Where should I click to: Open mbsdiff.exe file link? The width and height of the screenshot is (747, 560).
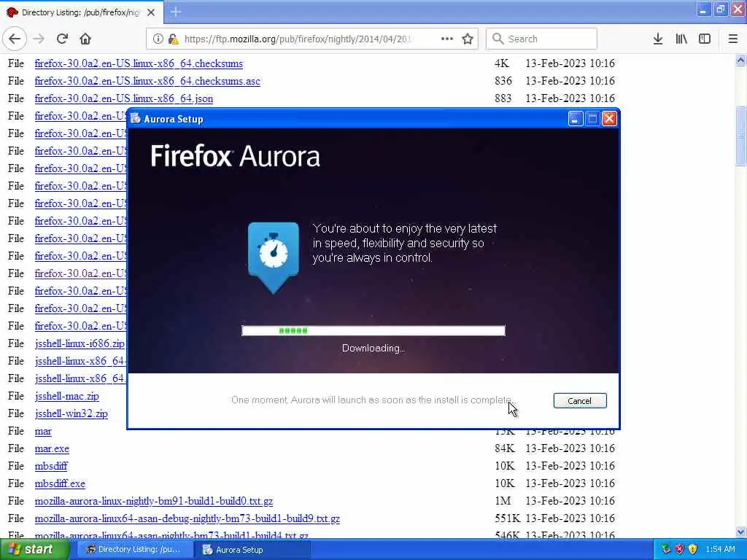[60, 483]
